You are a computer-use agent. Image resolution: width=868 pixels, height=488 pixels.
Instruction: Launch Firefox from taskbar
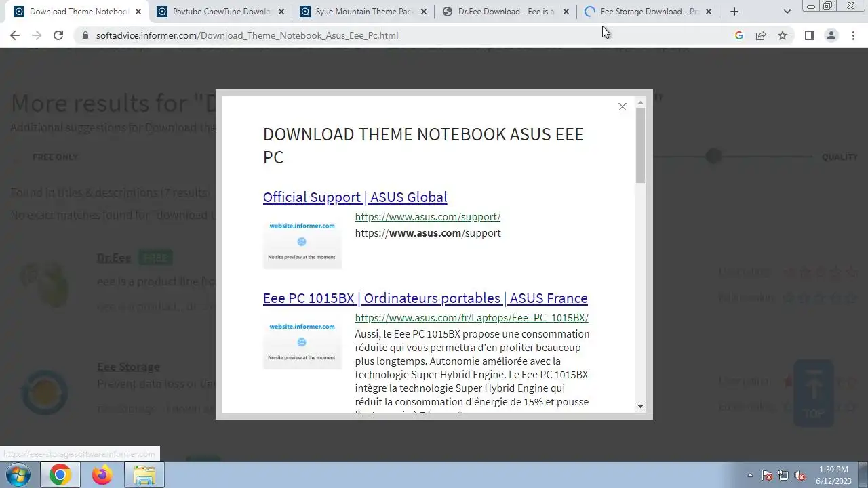click(x=102, y=475)
